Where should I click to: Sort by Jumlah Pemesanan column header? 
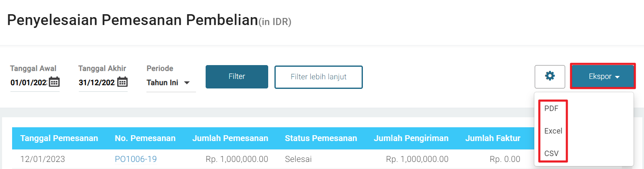230,138
